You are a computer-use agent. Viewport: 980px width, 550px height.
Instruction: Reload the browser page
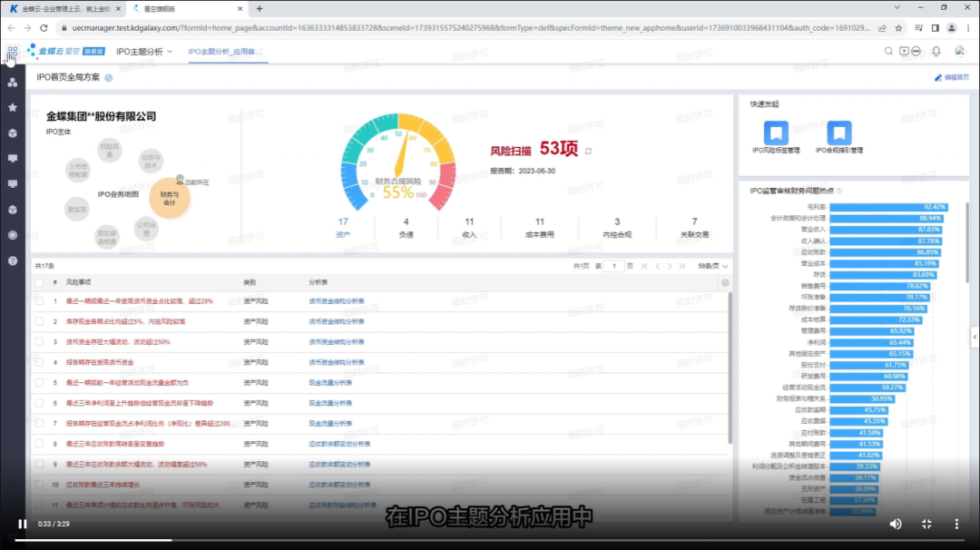point(44,28)
